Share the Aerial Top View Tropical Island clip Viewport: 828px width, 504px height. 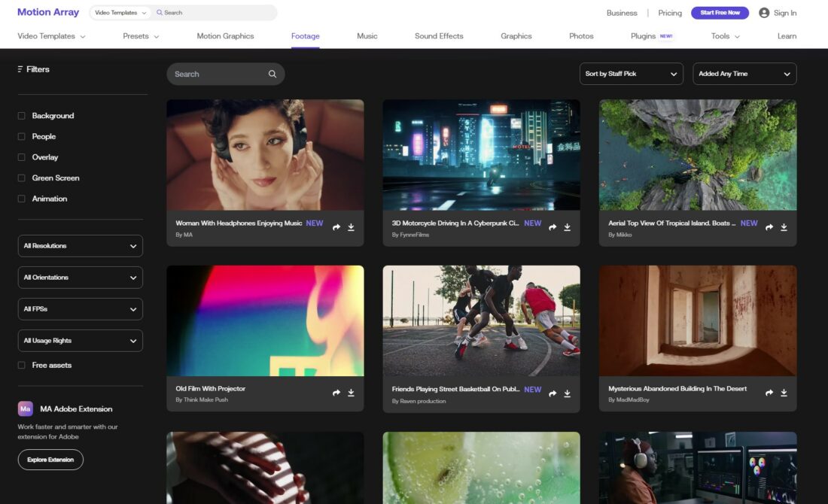[769, 227]
